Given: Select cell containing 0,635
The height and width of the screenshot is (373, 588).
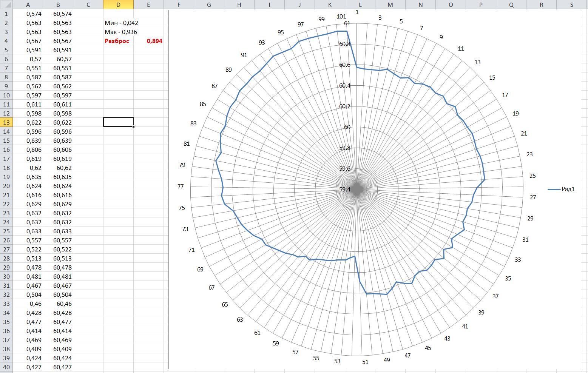Looking at the screenshot, I should pyautogui.click(x=28, y=177).
